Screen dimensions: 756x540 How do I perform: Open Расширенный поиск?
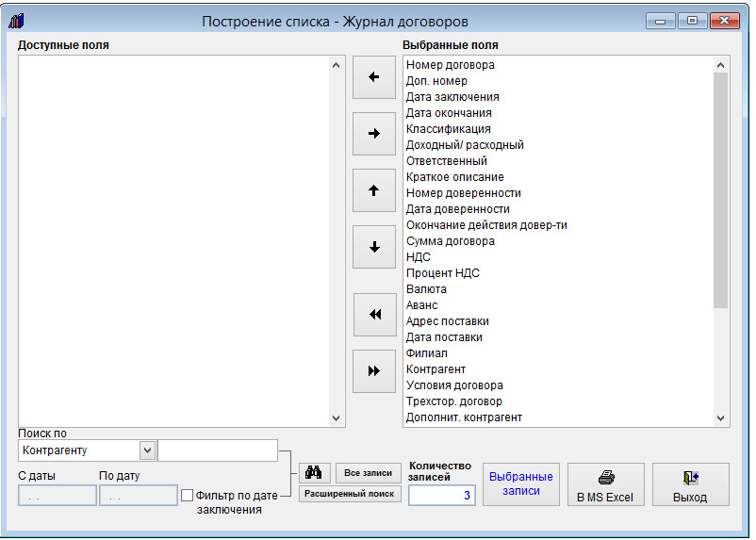click(350, 494)
